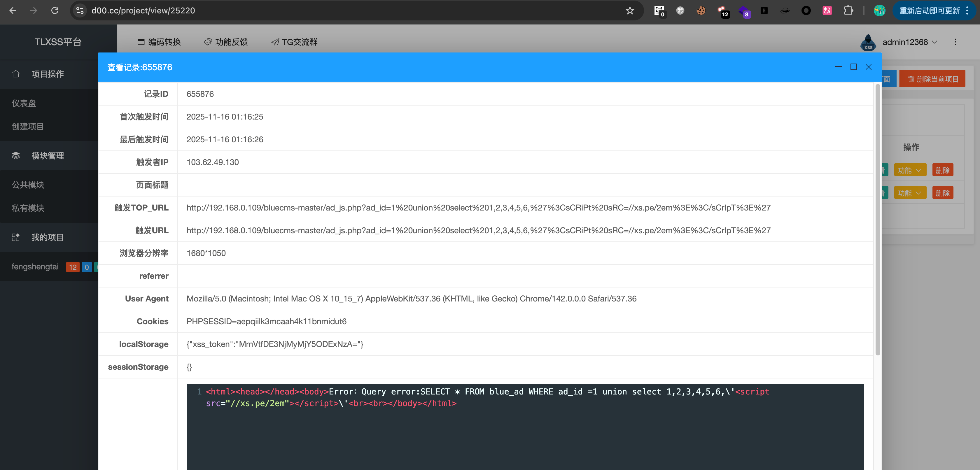The width and height of the screenshot is (980, 470).
Task: Bookmark this page with the star icon
Action: 630,11
